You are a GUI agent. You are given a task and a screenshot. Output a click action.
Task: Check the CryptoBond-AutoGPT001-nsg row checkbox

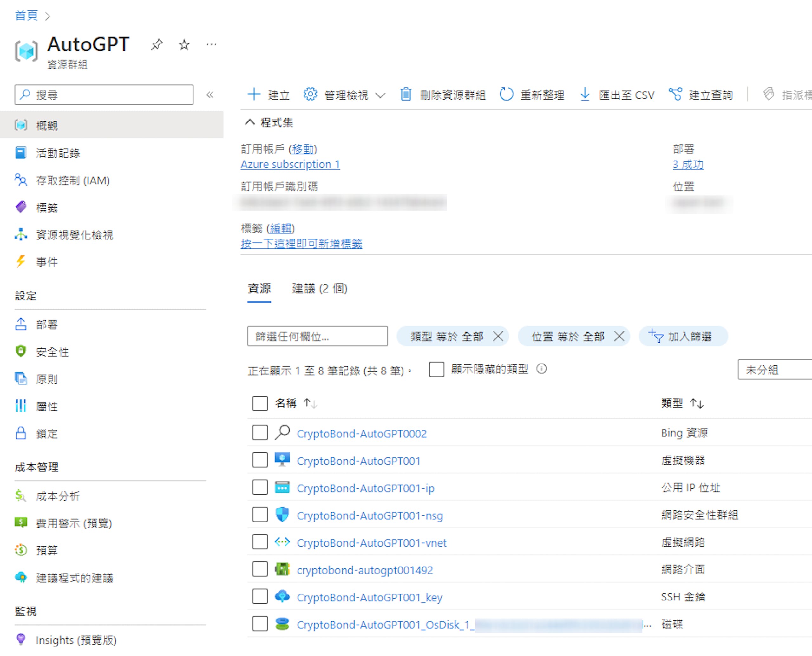pyautogui.click(x=260, y=515)
